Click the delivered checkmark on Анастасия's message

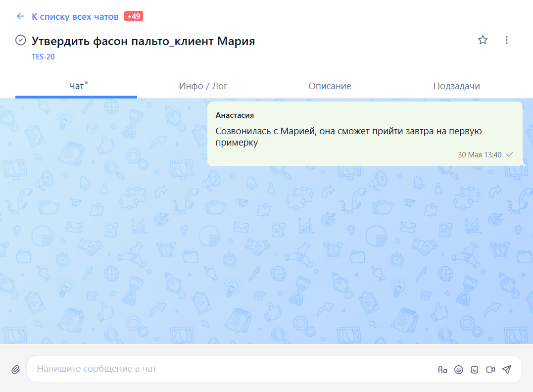(509, 154)
